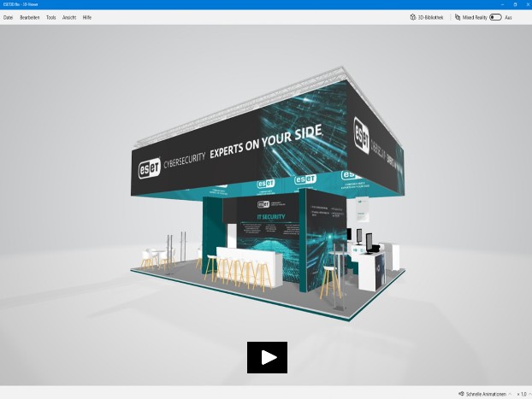This screenshot has width=532, height=399.
Task: Click the Schnelle Animationen icon
Action: tap(462, 394)
